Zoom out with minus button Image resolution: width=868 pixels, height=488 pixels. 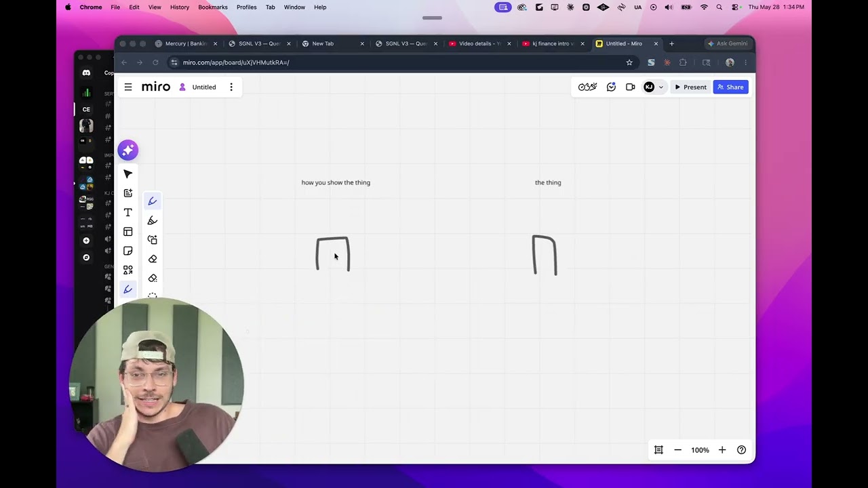677,450
